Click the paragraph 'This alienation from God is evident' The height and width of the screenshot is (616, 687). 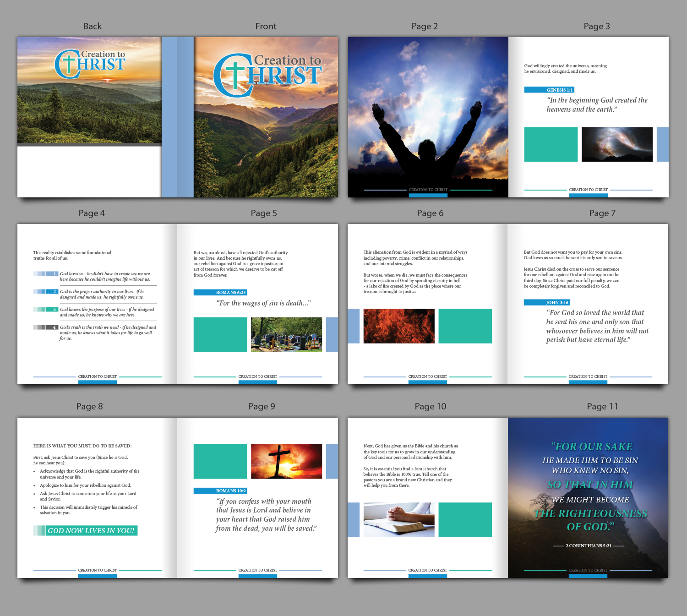coord(415,258)
